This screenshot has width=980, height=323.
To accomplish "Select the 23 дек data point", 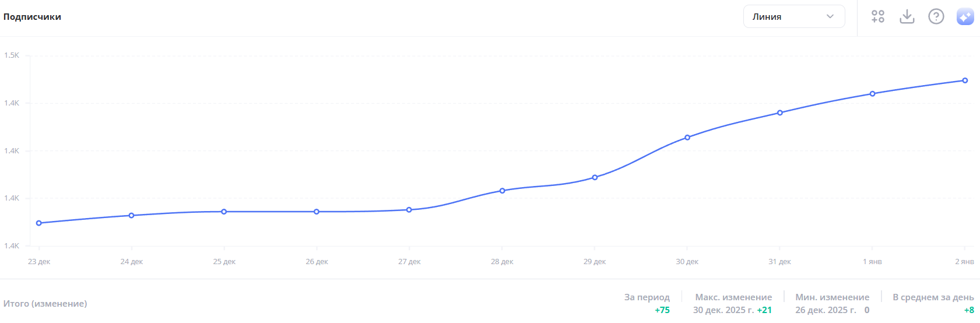I will tap(39, 223).
